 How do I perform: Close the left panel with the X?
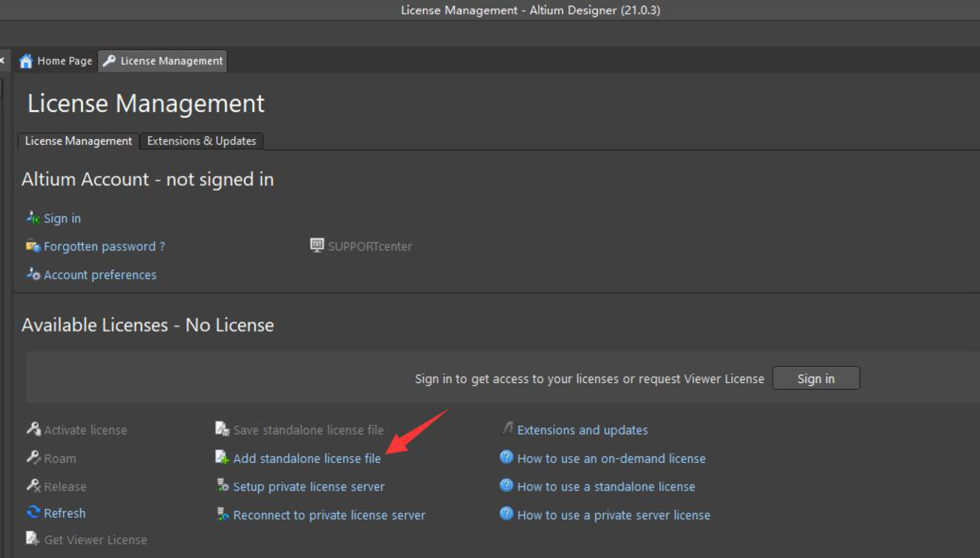click(2, 60)
